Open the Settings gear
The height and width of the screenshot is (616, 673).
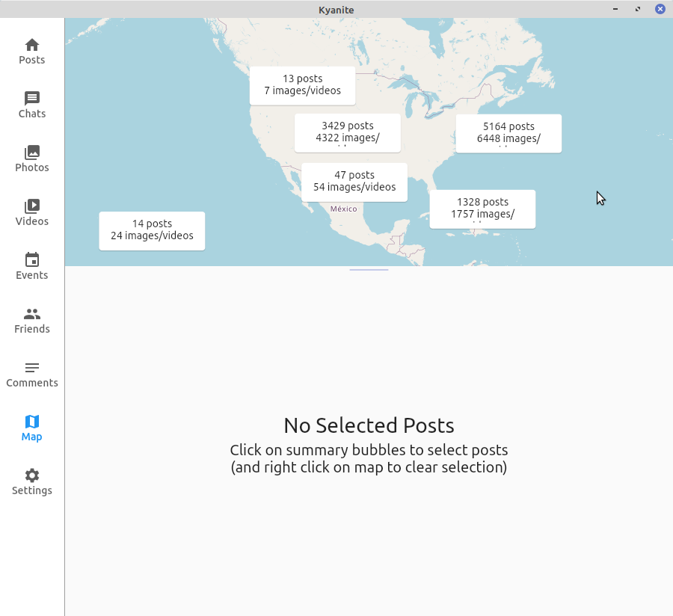pos(32,475)
